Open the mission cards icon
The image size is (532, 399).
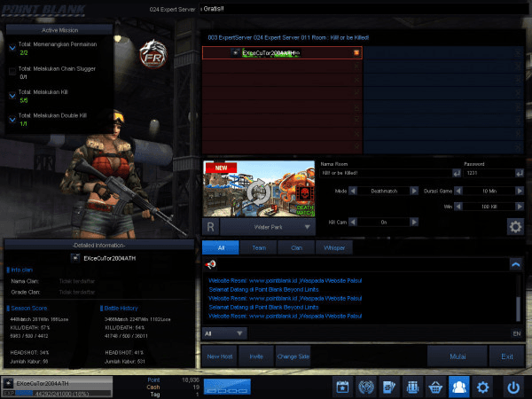pos(389,387)
